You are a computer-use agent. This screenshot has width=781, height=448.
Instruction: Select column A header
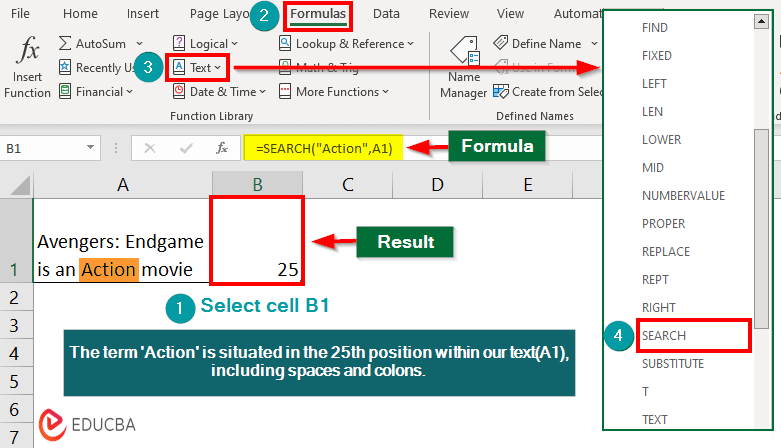click(123, 185)
